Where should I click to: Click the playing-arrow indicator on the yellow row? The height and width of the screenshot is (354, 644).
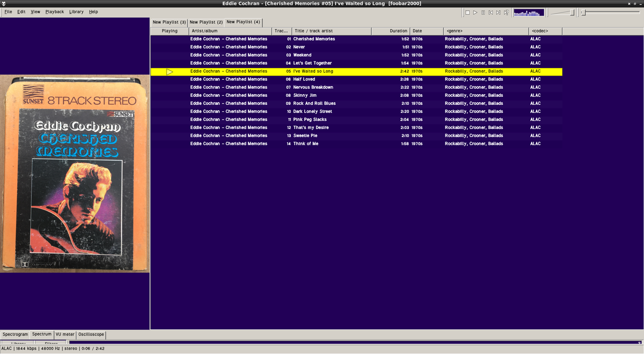point(170,72)
